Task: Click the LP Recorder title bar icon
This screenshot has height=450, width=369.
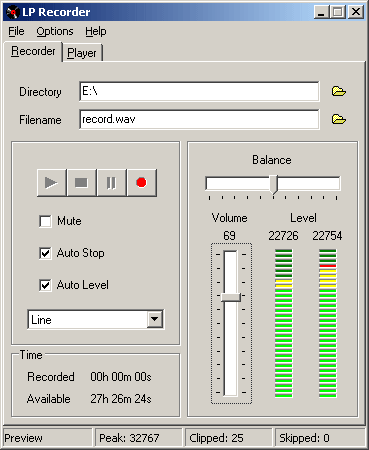Action: pos(12,12)
